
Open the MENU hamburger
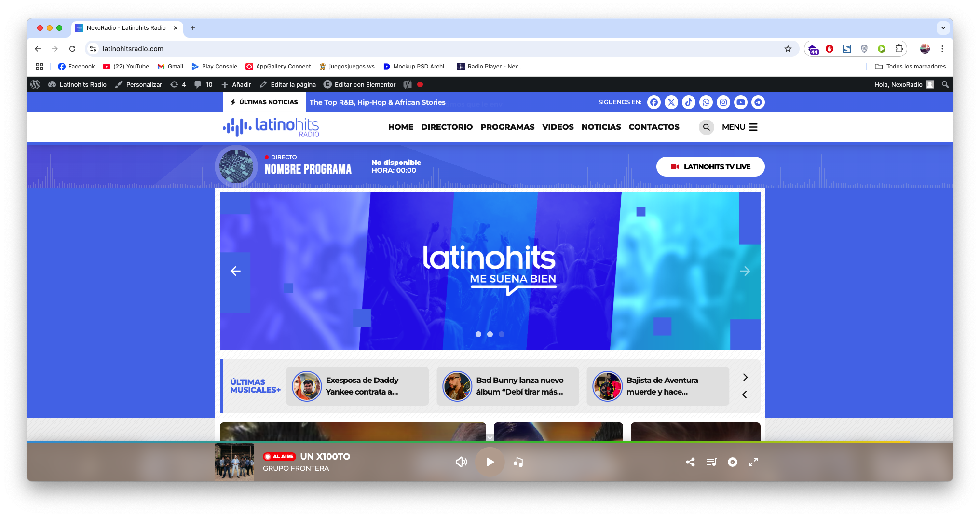pos(740,127)
